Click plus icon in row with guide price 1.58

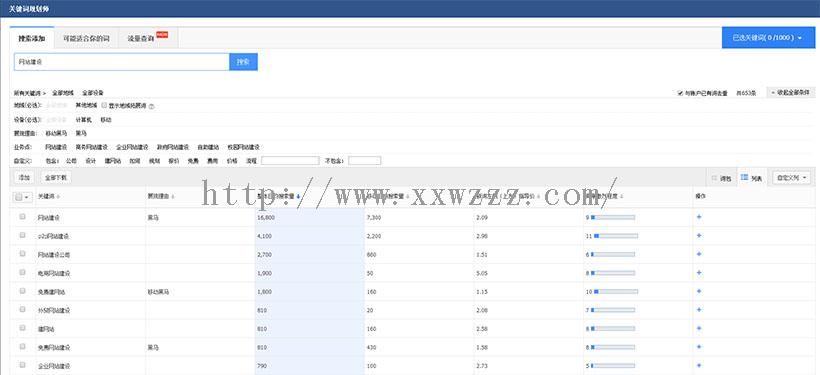click(x=699, y=347)
